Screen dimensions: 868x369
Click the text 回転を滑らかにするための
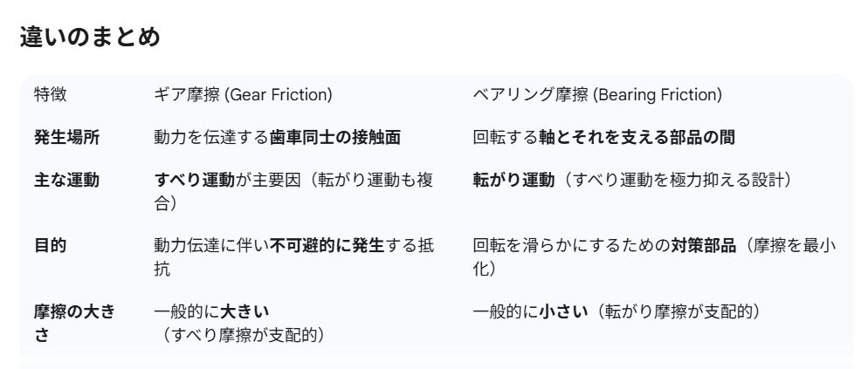(x=572, y=246)
